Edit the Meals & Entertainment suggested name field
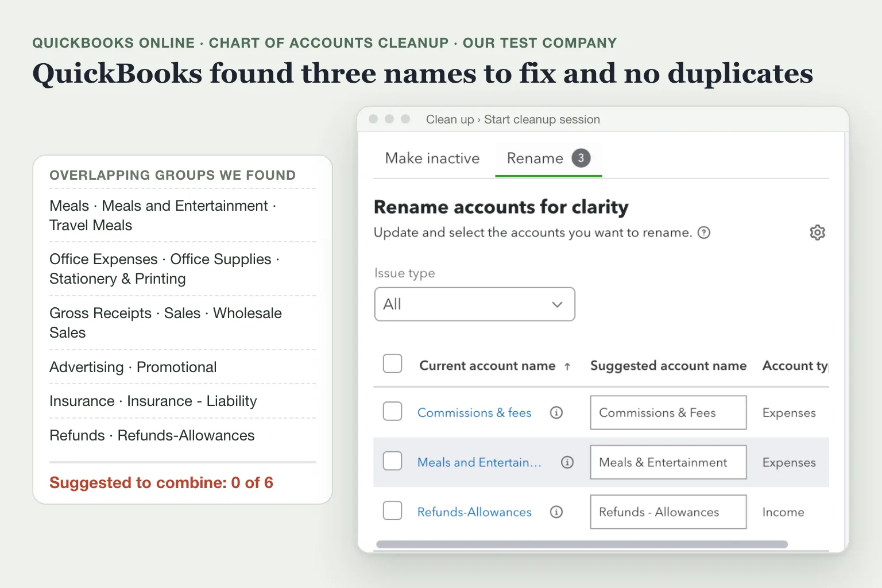 (668, 462)
